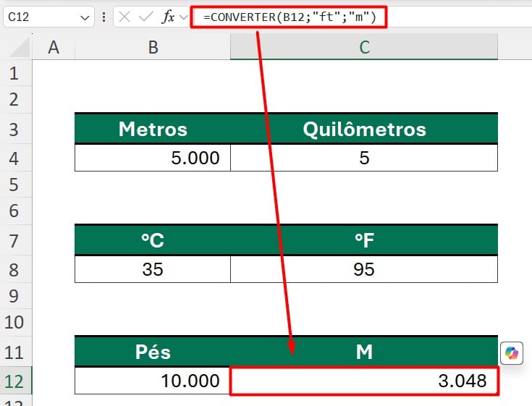Select row 11 header
Image resolution: width=532 pixels, height=406 pixels.
tap(16, 352)
